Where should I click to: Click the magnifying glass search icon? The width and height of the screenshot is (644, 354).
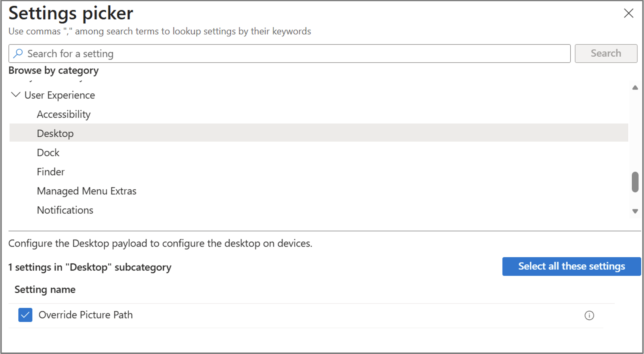click(18, 54)
